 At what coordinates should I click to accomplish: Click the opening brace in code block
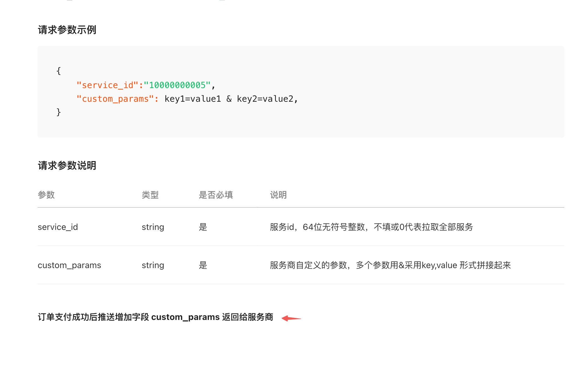(x=58, y=71)
